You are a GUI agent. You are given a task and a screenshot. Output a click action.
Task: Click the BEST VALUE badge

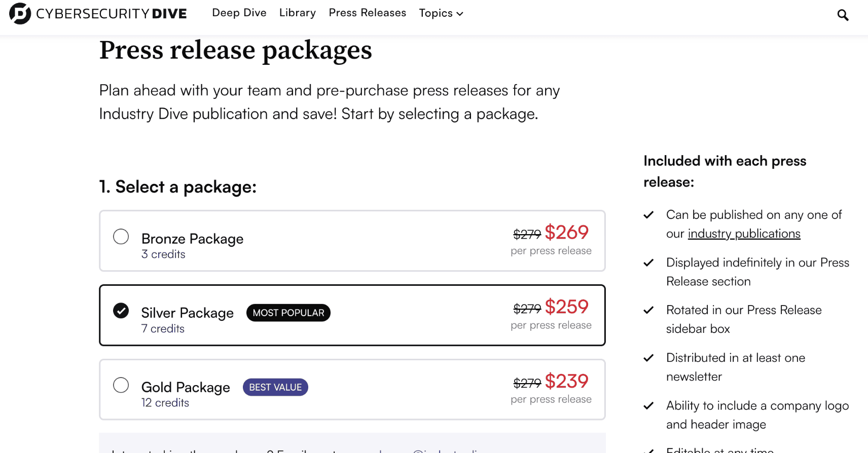click(x=275, y=387)
